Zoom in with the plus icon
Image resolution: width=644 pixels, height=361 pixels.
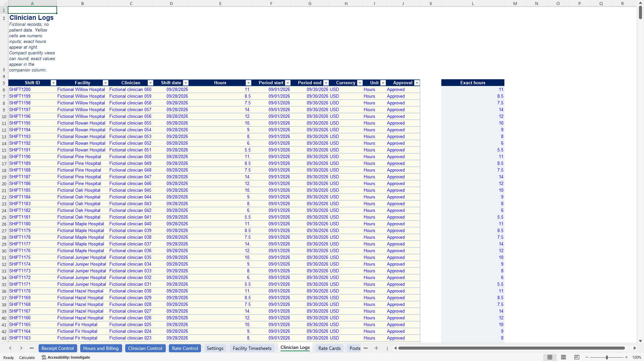coord(627,357)
